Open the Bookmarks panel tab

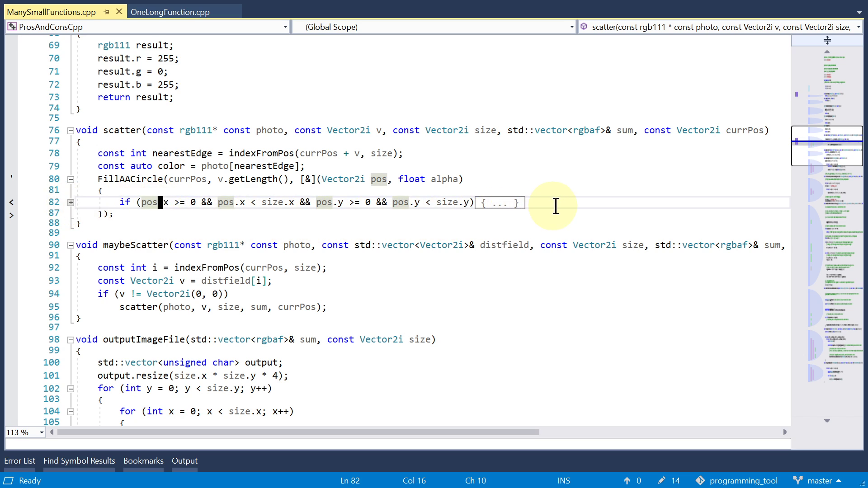tap(143, 461)
